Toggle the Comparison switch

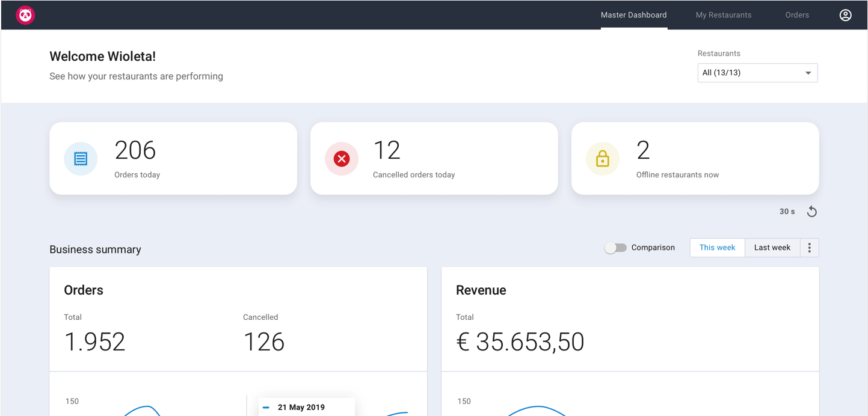pyautogui.click(x=615, y=248)
